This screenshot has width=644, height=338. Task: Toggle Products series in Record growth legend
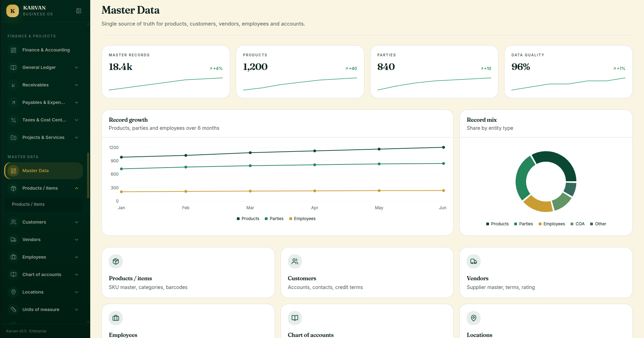click(248, 219)
